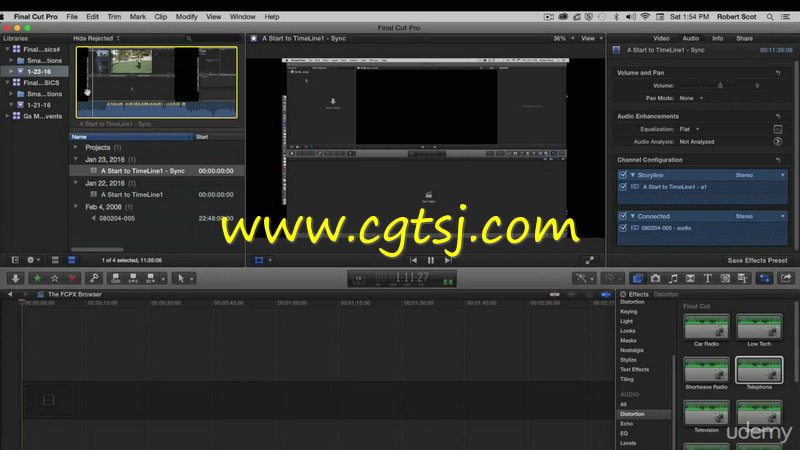
Task: Open the Titles browser T icon
Action: point(708,279)
